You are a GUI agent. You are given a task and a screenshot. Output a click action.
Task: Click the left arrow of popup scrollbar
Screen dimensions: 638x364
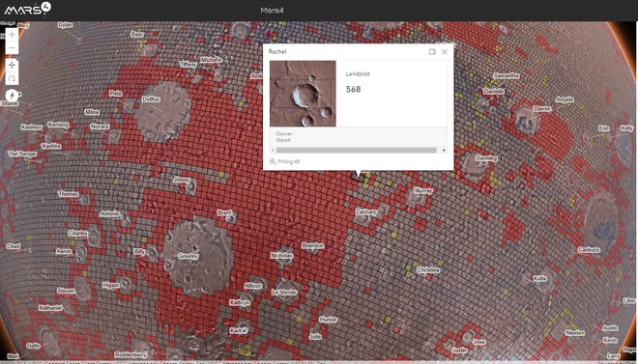[x=273, y=151]
